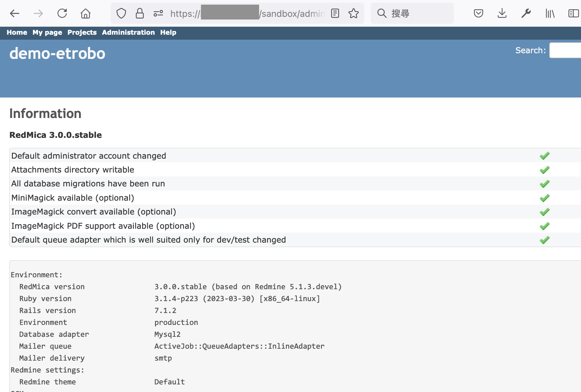
Task: Click the checkmark for ImageMagick PDF support
Action: click(545, 226)
